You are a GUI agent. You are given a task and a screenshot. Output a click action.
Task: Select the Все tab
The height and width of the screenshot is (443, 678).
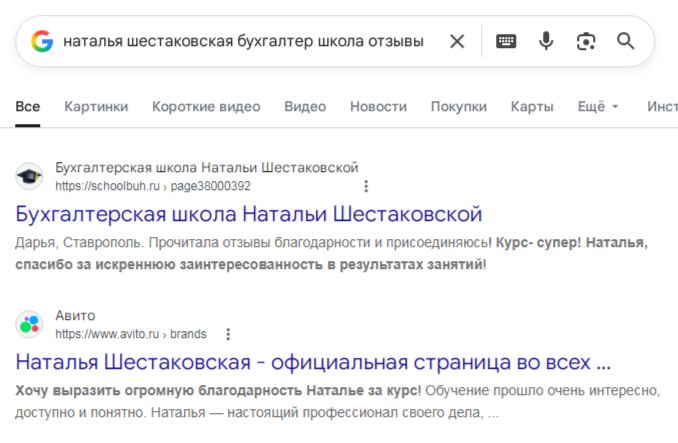28,106
